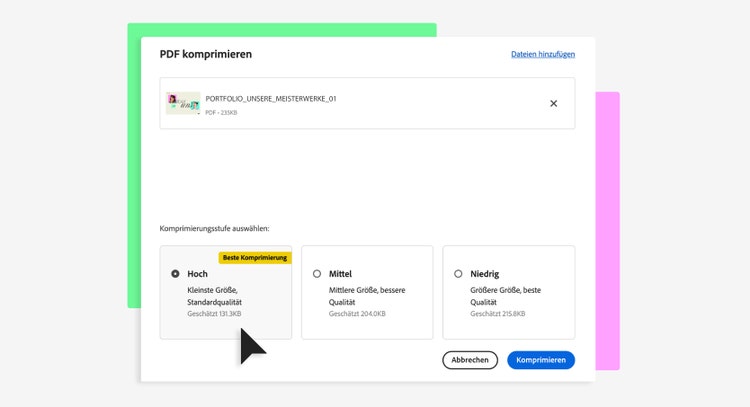Click the text Geschätzt 204.0KB
This screenshot has width=750, height=407.
click(357, 314)
